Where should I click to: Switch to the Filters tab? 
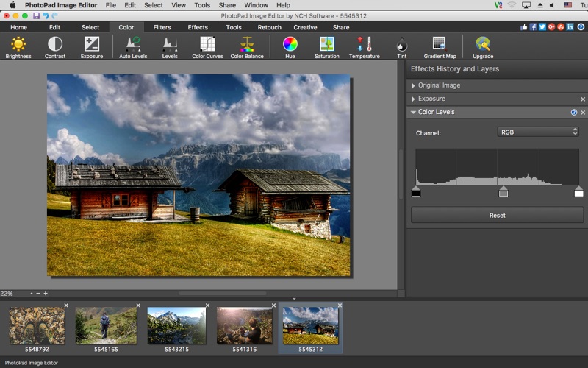click(x=162, y=27)
